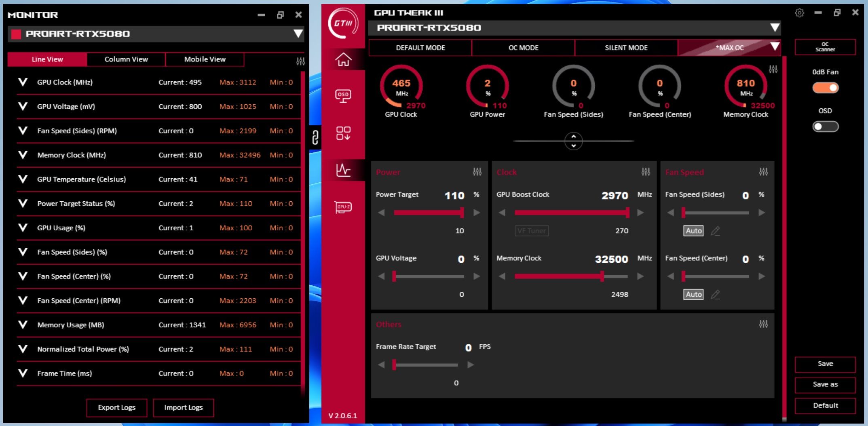Screen dimensions: 868x426
Task: Click the Memory Clock gauge
Action: (x=746, y=87)
